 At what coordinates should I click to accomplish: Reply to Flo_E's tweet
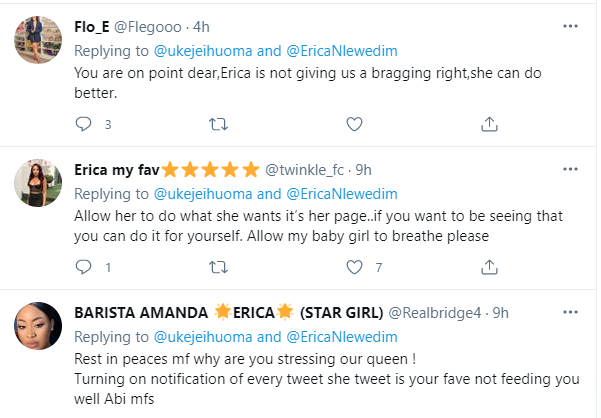(x=84, y=124)
